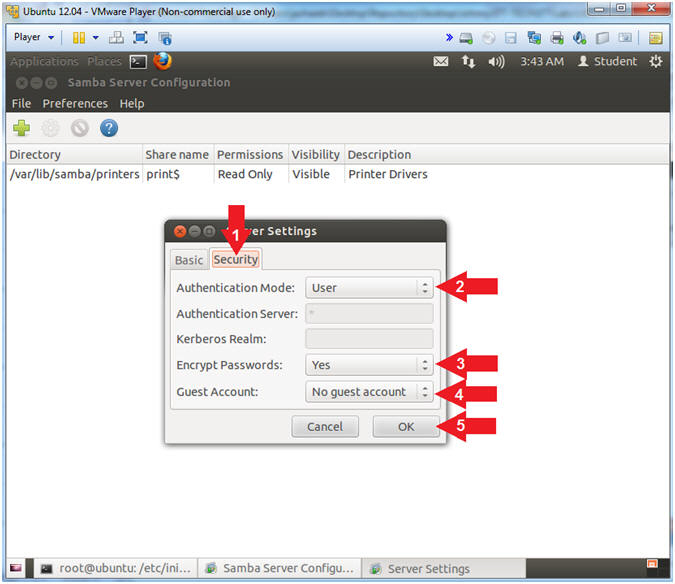Click the gear share properties toolbar icon

pos(50,128)
